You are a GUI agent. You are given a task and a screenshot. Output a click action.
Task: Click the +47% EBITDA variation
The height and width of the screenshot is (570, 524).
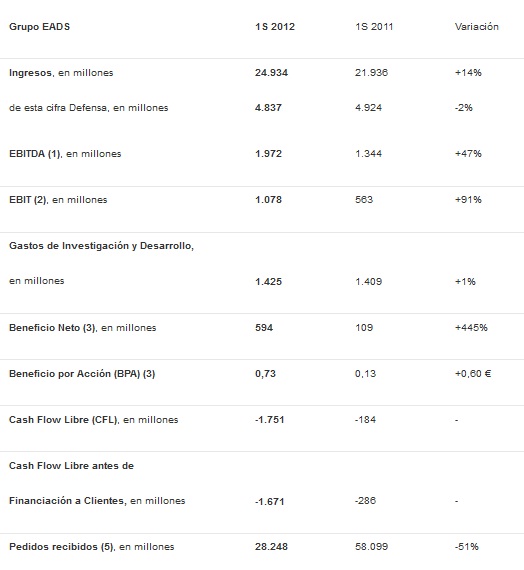point(468,154)
